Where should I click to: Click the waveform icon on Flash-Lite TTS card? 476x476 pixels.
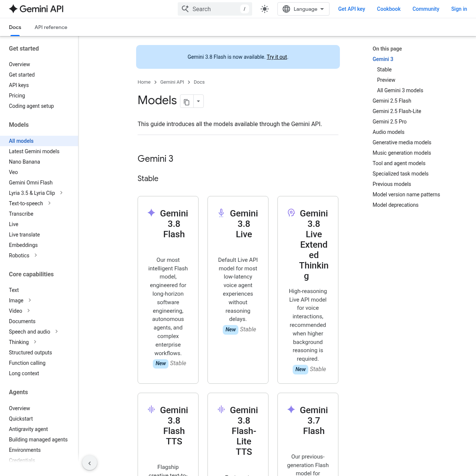point(221,409)
